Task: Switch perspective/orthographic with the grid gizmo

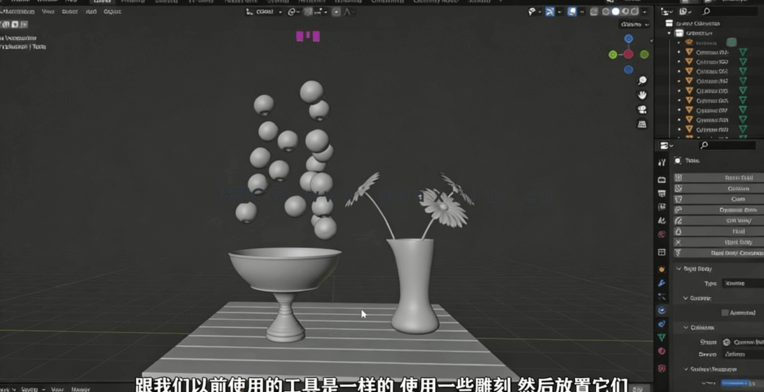Action: [x=642, y=124]
